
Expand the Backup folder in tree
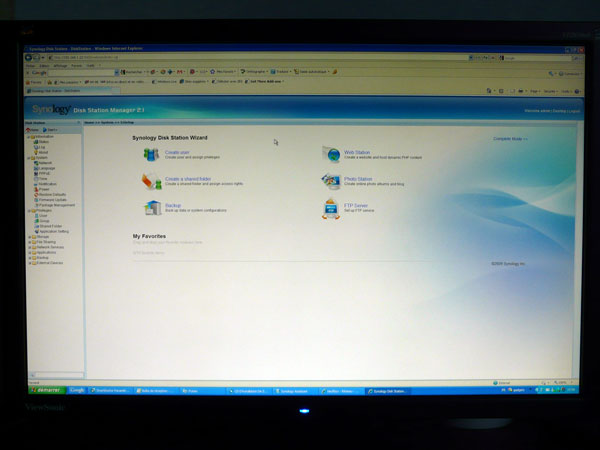(x=30, y=258)
